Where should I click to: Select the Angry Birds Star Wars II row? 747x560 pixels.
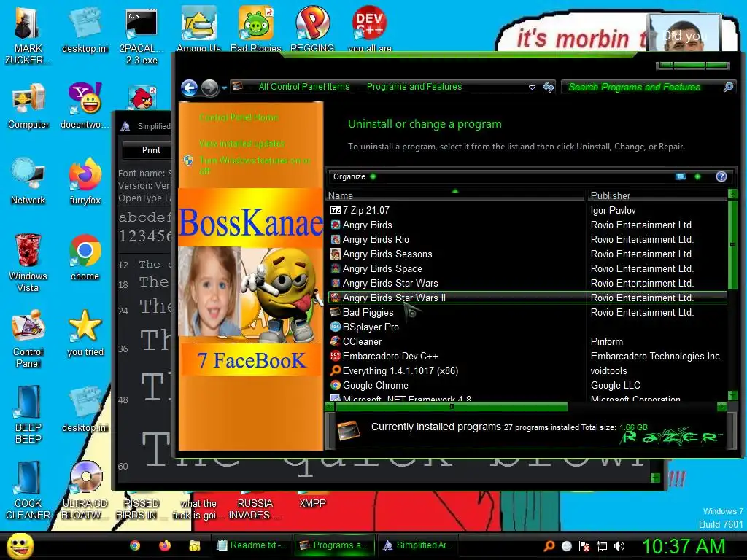527,297
